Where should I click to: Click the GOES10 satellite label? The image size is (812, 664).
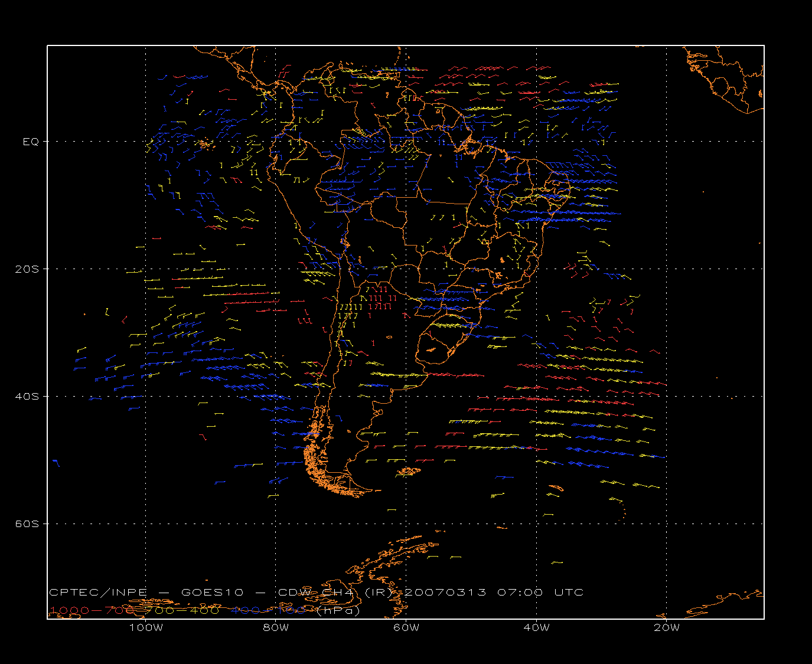(x=213, y=592)
